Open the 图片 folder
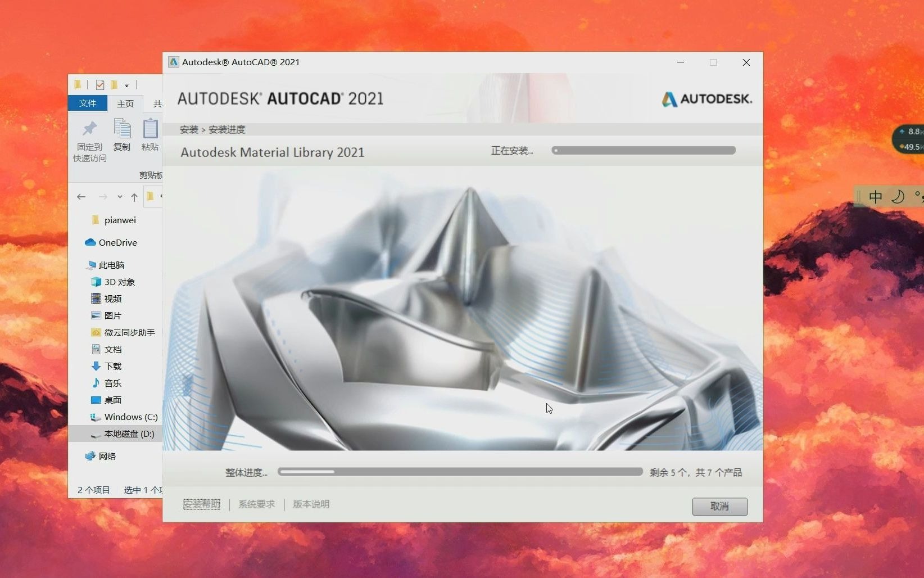 coord(106,315)
